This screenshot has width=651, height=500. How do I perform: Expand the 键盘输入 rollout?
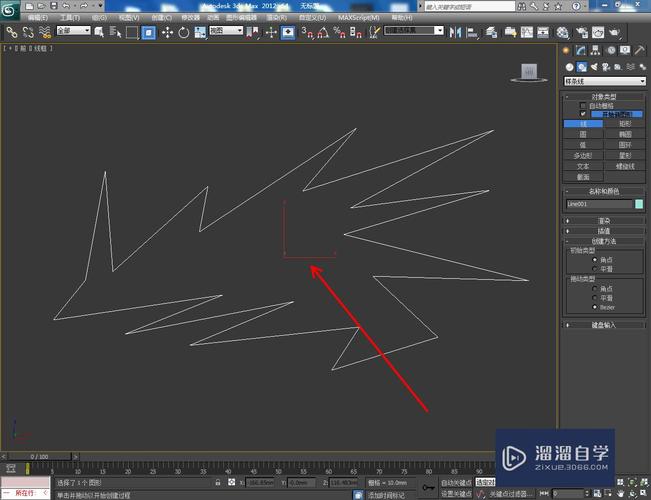[x=604, y=325]
